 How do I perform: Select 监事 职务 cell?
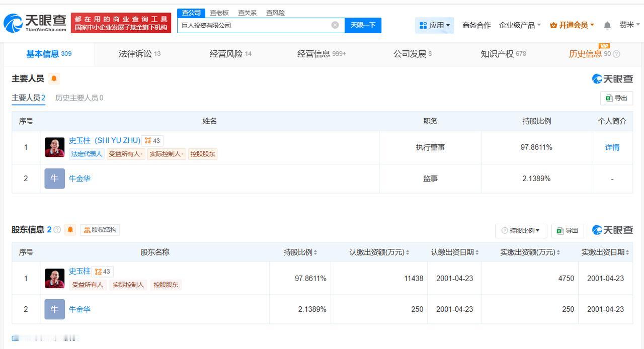[431, 179]
